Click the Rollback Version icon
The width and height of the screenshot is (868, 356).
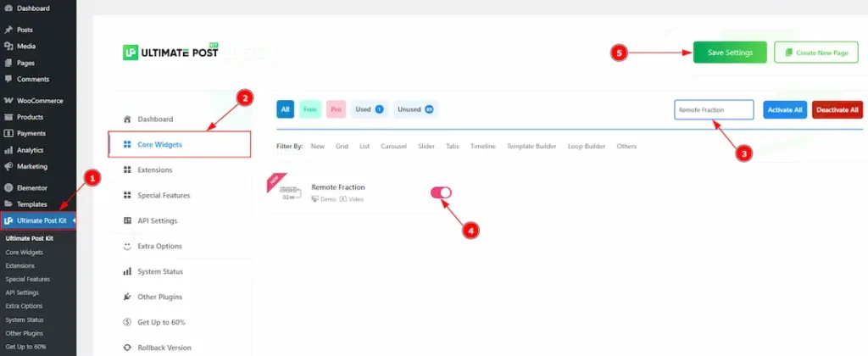(127, 348)
